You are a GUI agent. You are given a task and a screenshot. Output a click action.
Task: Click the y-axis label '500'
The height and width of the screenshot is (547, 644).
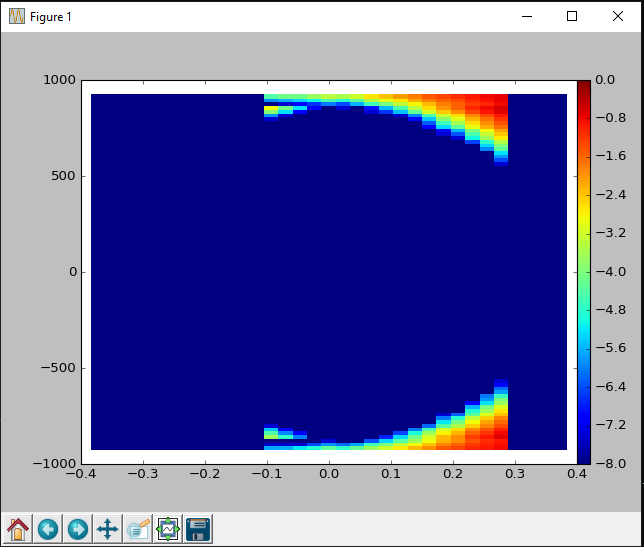[63, 176]
